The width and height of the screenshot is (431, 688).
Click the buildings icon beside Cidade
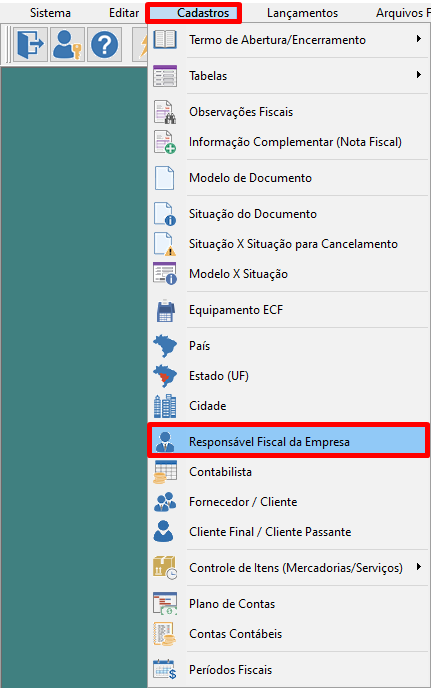165,406
